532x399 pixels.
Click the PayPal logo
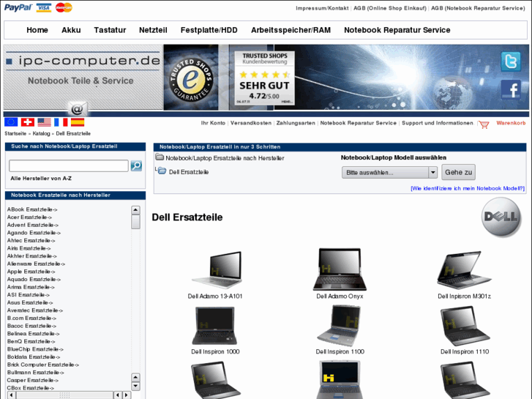18,7
